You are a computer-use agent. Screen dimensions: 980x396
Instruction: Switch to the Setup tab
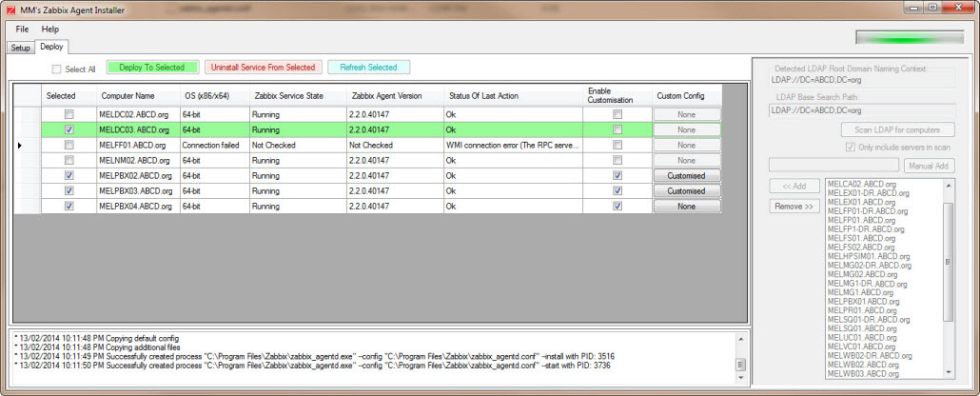coord(20,47)
